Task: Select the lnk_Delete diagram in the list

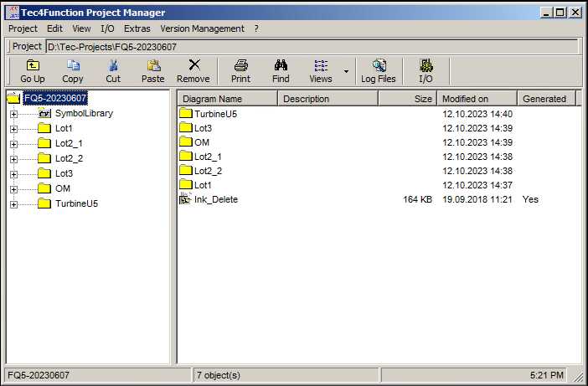Action: (215, 199)
